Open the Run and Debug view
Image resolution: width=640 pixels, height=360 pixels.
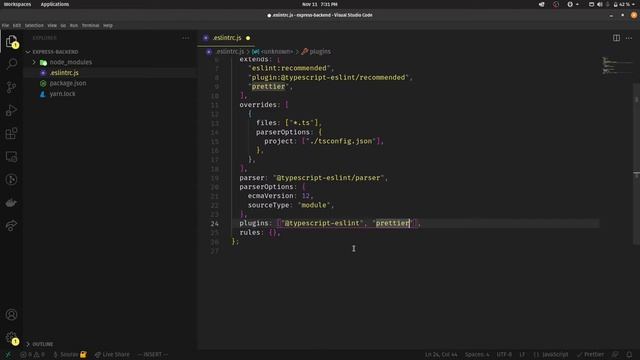click(x=11, y=110)
